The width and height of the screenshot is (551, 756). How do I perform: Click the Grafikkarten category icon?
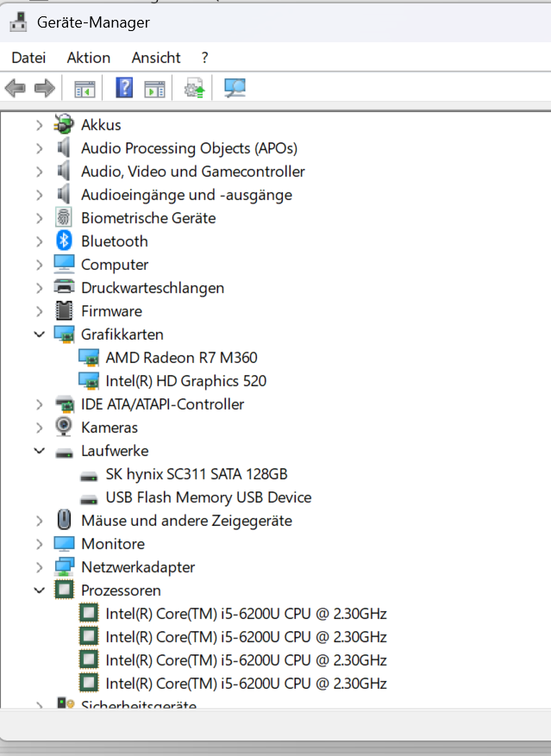(x=64, y=334)
